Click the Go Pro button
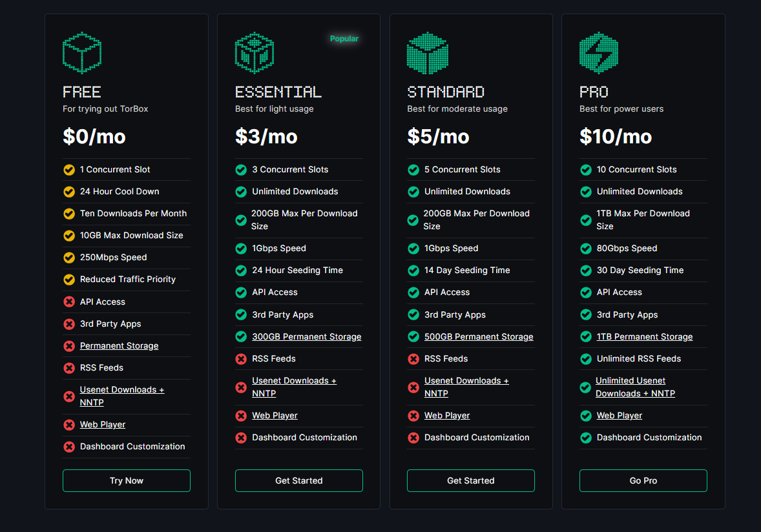The height and width of the screenshot is (532, 761). (643, 480)
